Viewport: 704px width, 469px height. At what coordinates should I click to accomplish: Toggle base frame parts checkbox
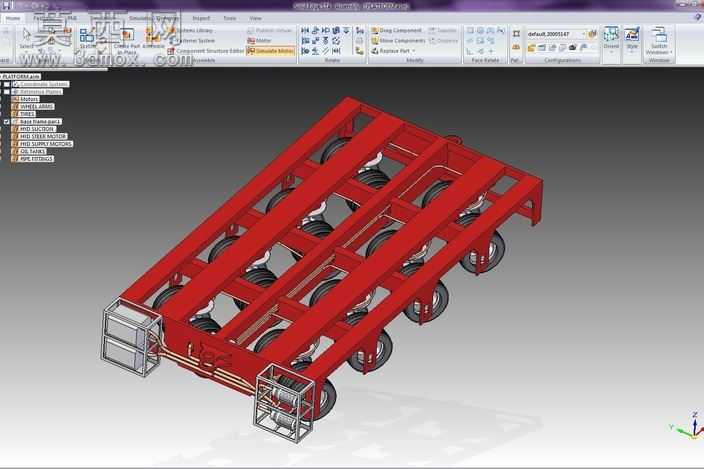(7, 122)
